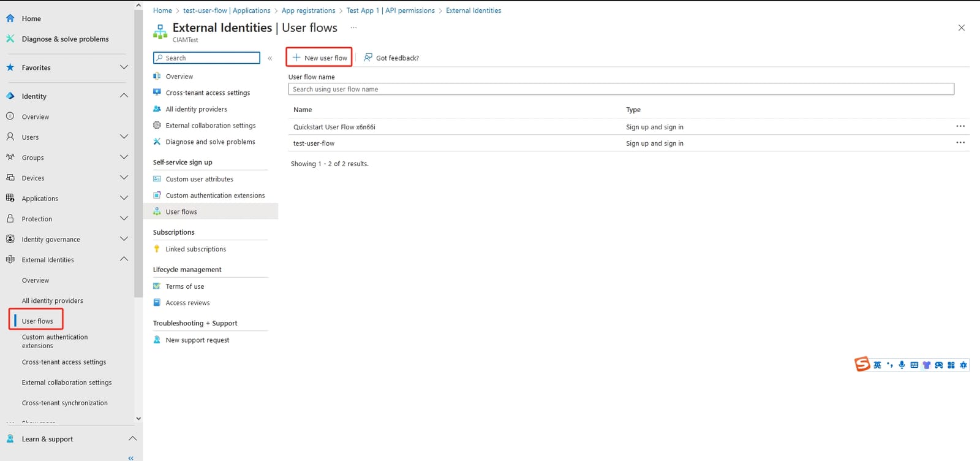Click the left sidebar scrollbar thumb
980x461 pixels.
coord(138,153)
